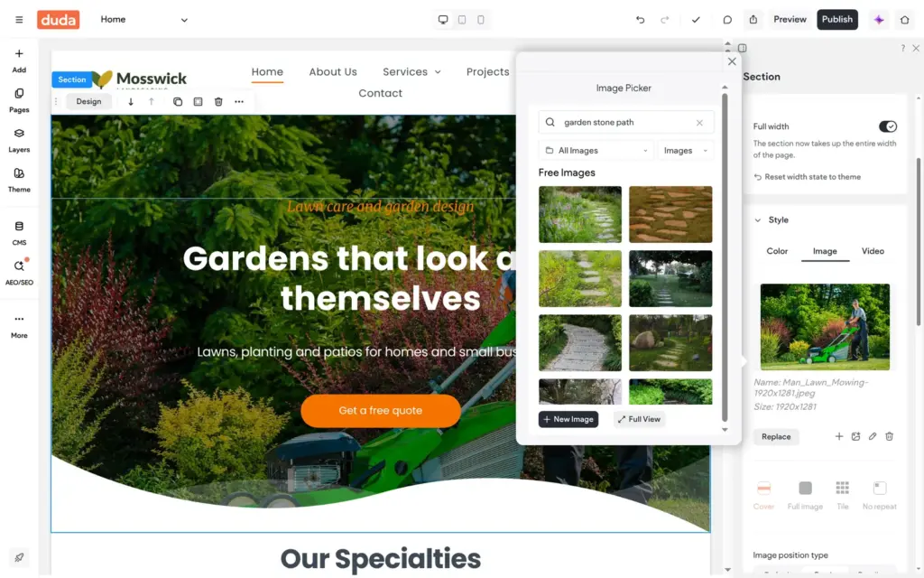Click the lawn mower background image preview
The height and width of the screenshot is (578, 924).
click(x=825, y=327)
